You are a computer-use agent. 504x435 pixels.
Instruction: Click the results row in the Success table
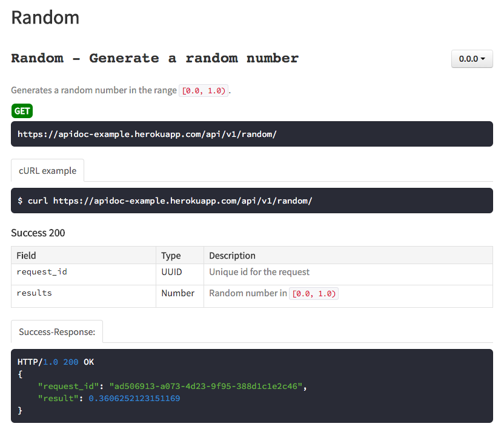pyautogui.click(x=34, y=293)
